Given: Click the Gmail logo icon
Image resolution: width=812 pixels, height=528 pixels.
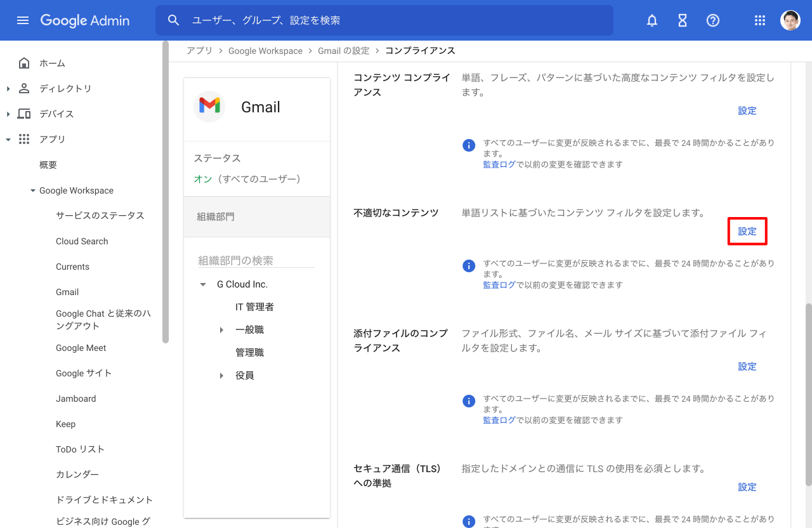Looking at the screenshot, I should point(209,106).
